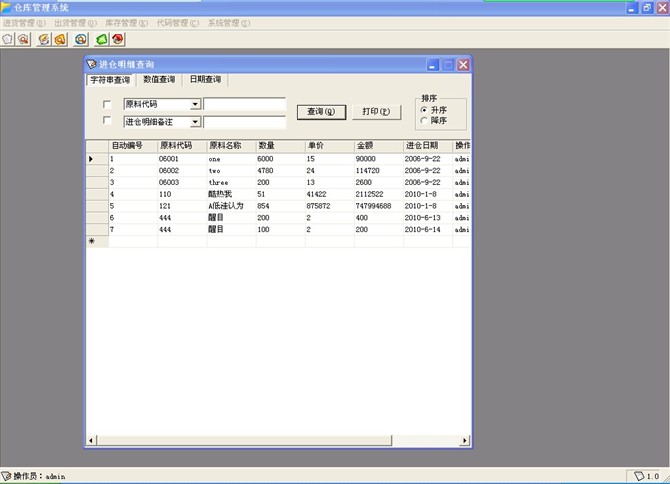Switch to the 字符串查询 tab
Viewport: 670px width, 484px height.
click(110, 80)
